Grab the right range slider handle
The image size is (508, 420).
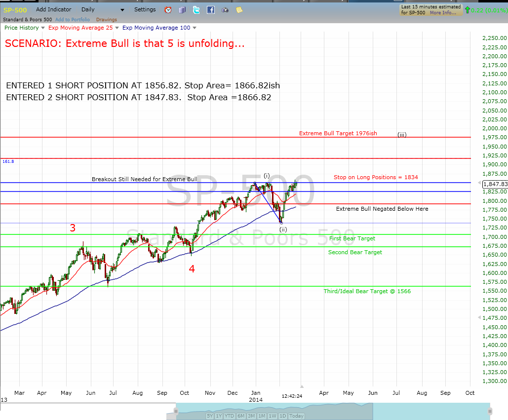pos(490,411)
